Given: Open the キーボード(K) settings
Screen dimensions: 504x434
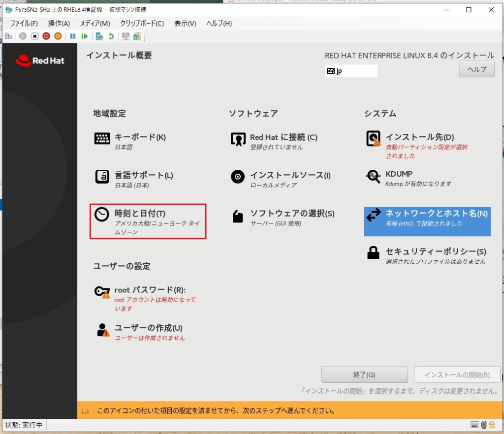Looking at the screenshot, I should (130, 141).
